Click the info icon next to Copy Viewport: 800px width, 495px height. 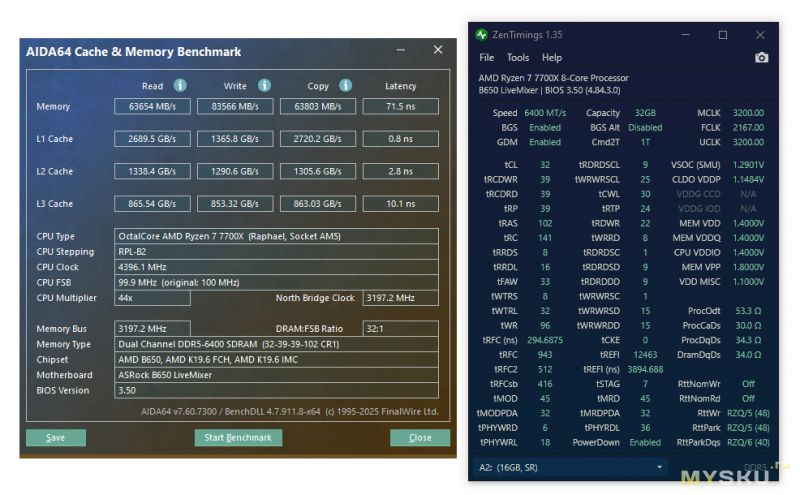click(x=345, y=86)
